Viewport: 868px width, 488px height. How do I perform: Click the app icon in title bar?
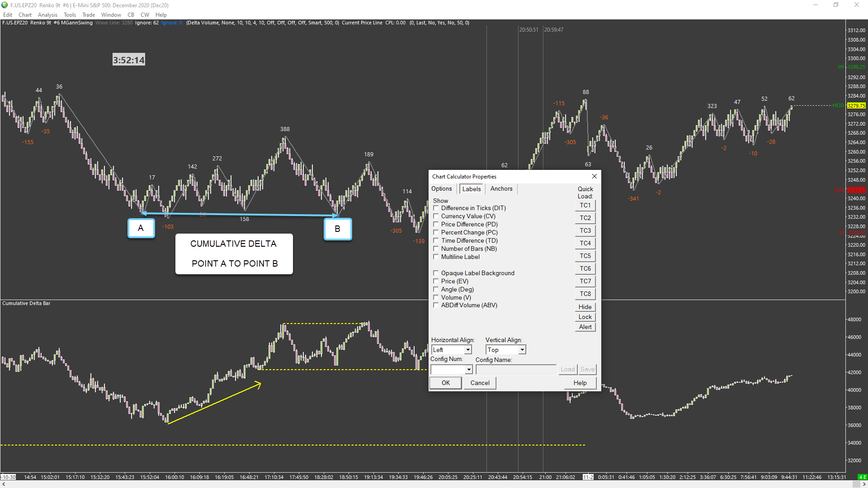(5, 5)
